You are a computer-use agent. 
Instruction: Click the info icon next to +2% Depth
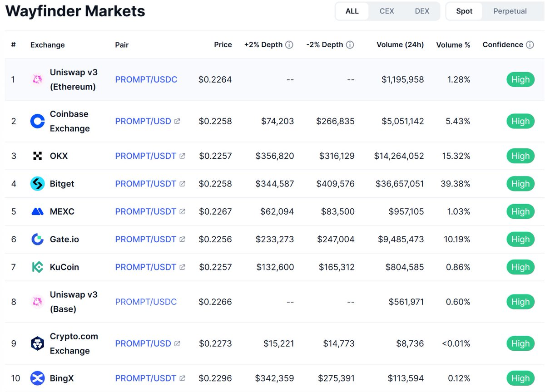click(289, 45)
